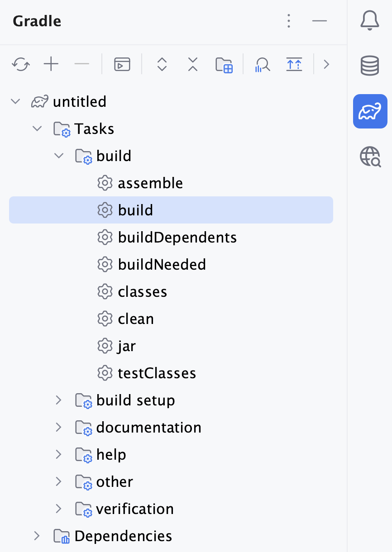
Task: Toggle the Gradle tool window sidebar icon
Action: tap(370, 111)
